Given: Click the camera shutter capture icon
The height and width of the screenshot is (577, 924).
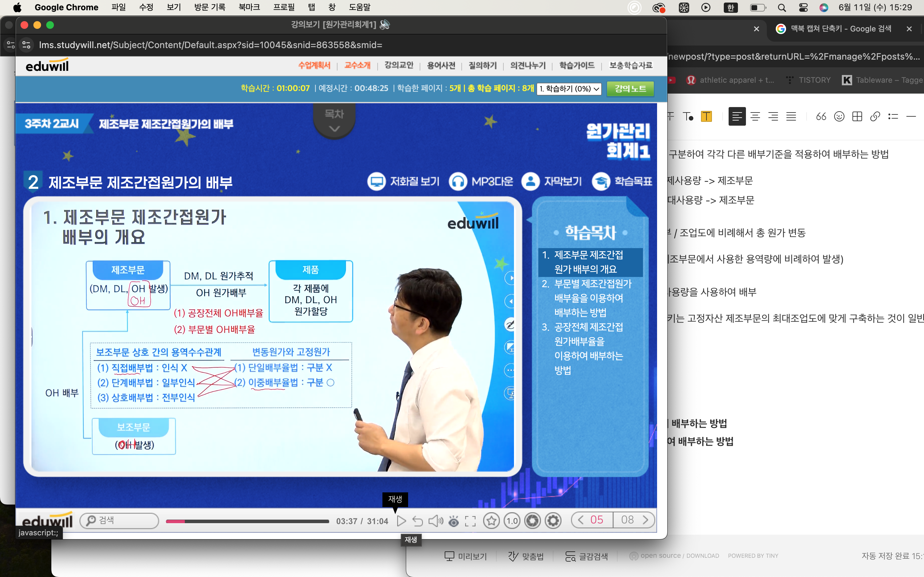Looking at the screenshot, I should (x=532, y=521).
